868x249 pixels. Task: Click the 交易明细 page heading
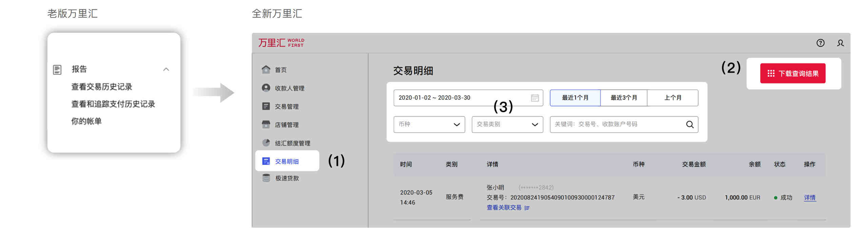(413, 71)
